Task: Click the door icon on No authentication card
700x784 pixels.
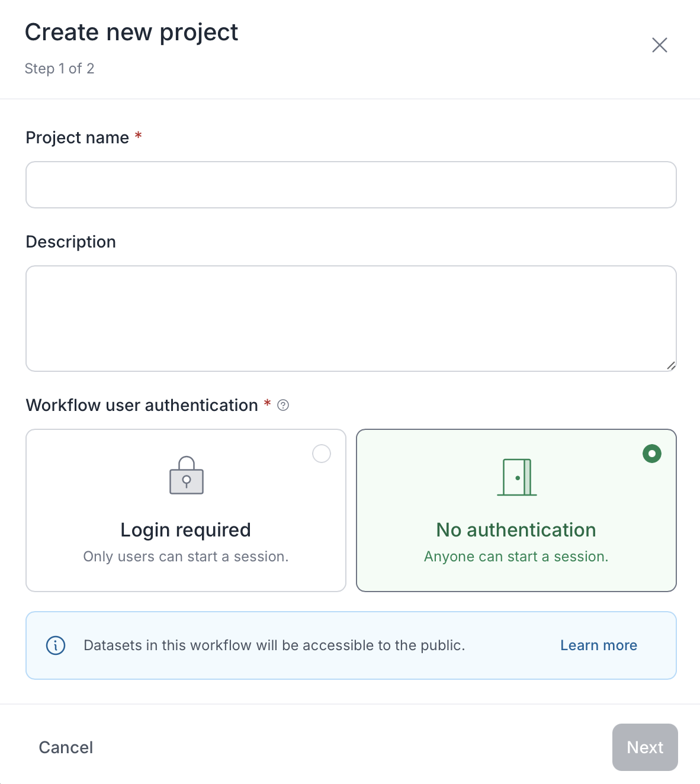Action: click(x=517, y=477)
